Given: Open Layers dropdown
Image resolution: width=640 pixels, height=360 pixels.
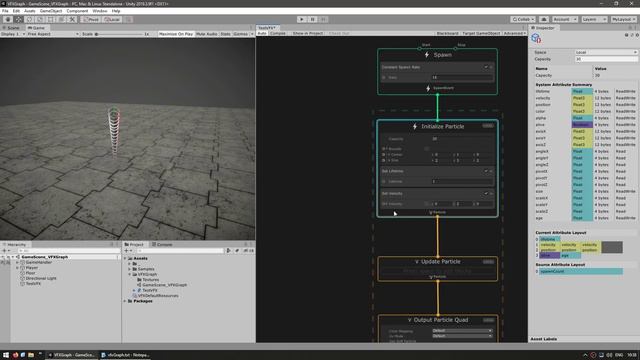Looking at the screenshot, I should (594, 19).
